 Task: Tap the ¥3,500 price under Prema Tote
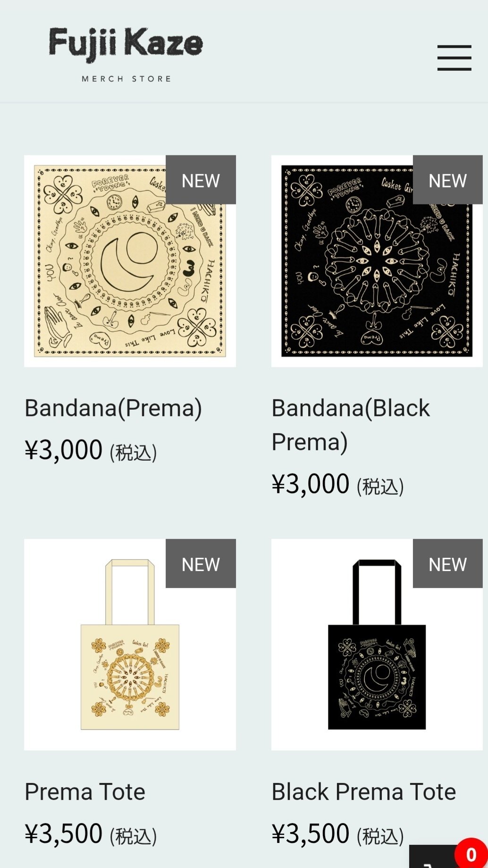click(x=64, y=834)
